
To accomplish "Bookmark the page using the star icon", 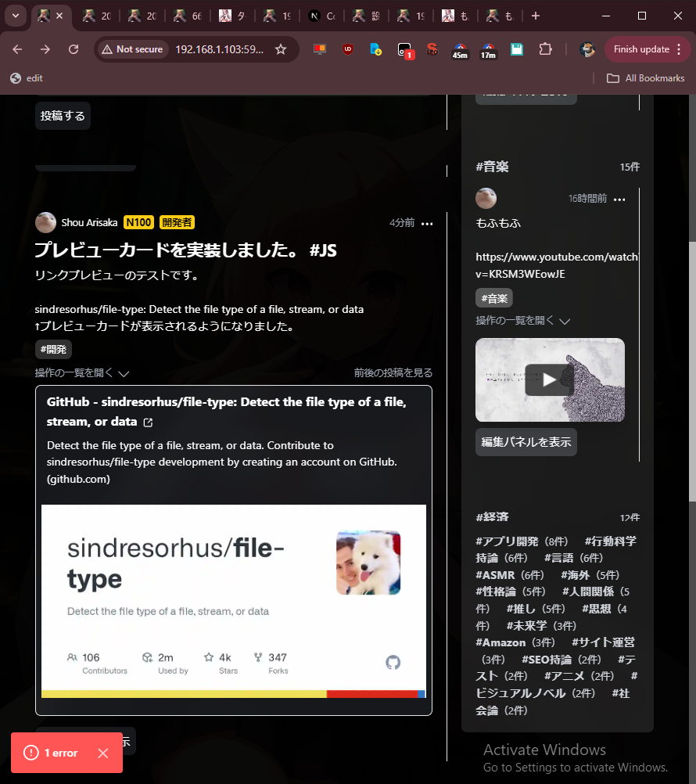I will [280, 49].
